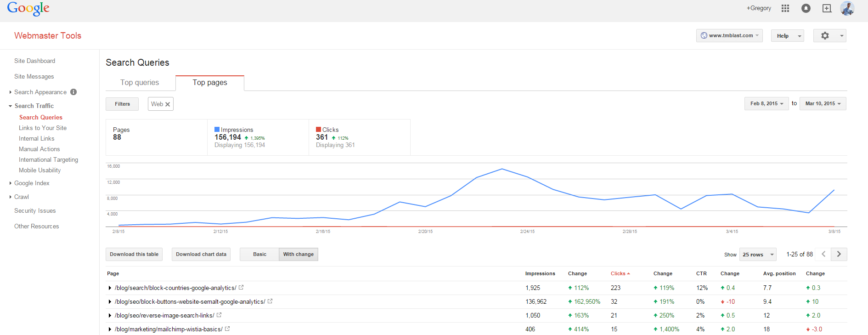Open Google notifications bell icon
The image size is (868, 335).
coord(806,8)
